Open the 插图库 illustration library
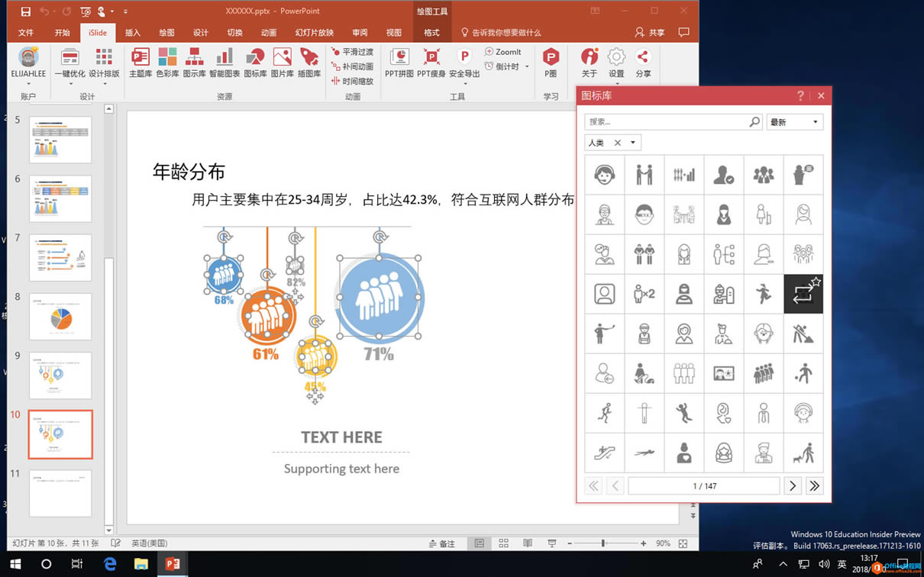The width and height of the screenshot is (924, 577). point(309,64)
